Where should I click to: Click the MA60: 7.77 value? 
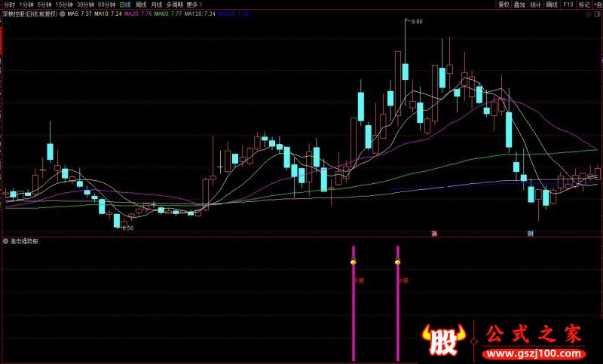(168, 14)
